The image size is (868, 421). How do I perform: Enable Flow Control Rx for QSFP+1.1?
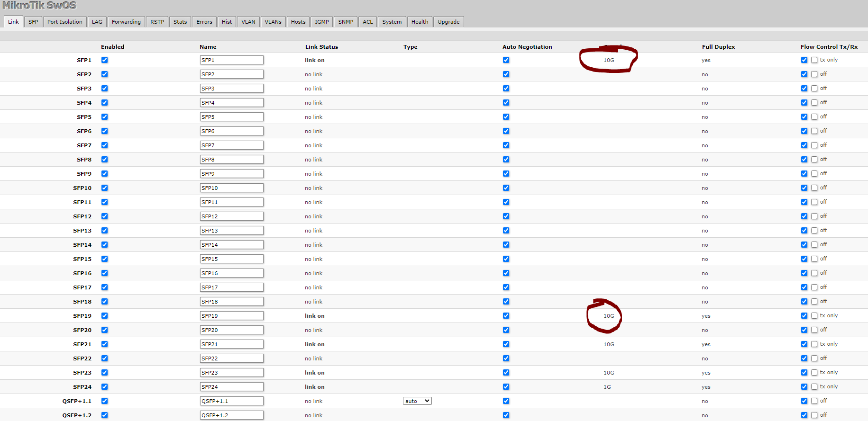pos(814,401)
